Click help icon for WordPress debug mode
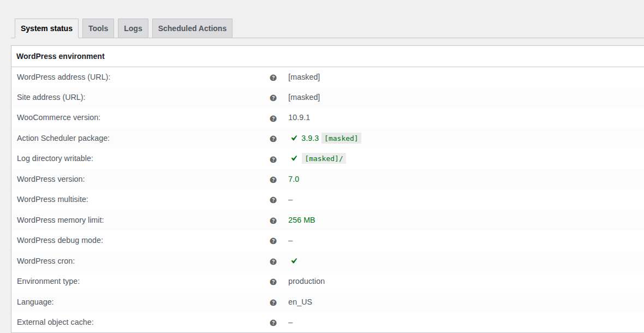 (x=273, y=241)
